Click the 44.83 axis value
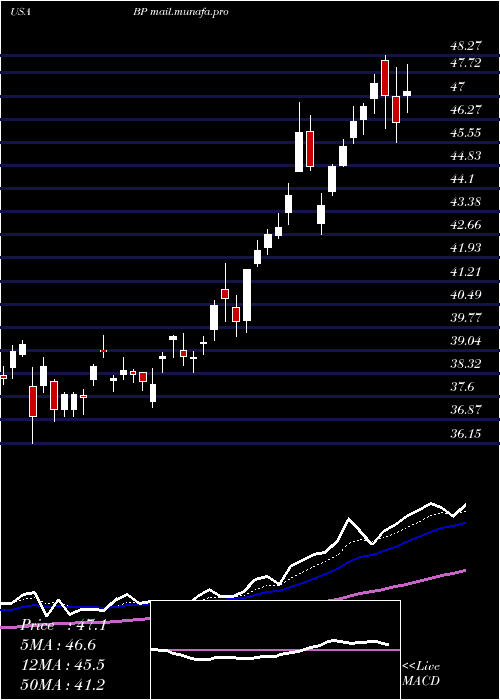The height and width of the screenshot is (700, 500). tap(466, 155)
